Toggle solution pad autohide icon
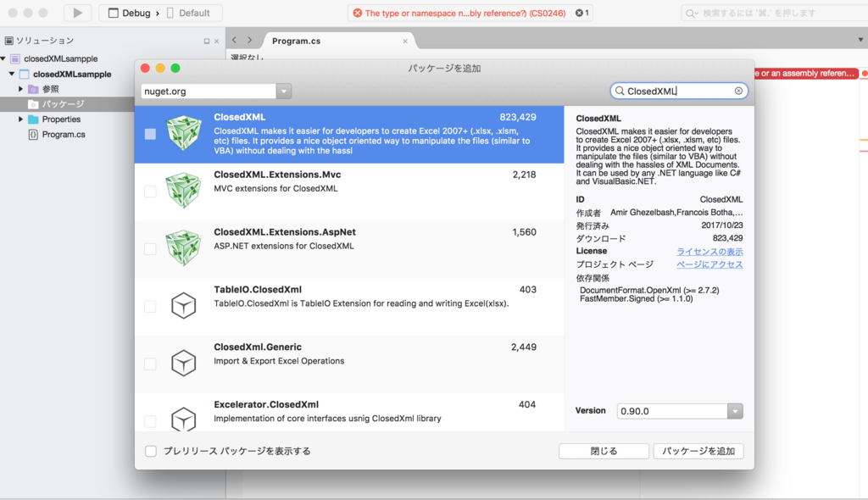Viewport: 868px width, 500px height. coord(207,41)
